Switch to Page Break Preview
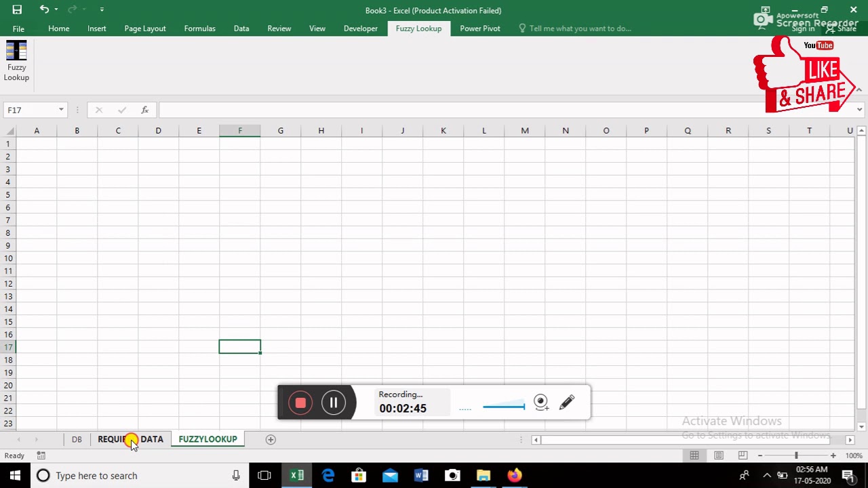The width and height of the screenshot is (868, 488). tap(743, 455)
